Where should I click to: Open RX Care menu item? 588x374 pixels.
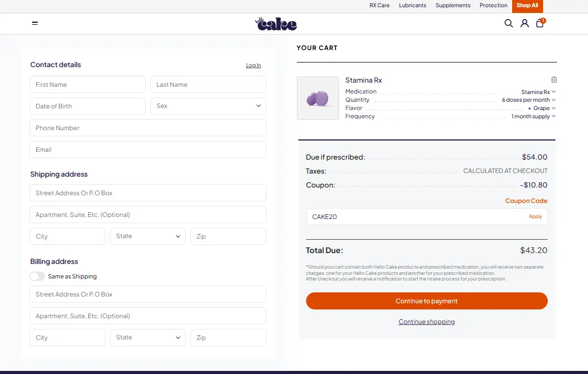379,6
